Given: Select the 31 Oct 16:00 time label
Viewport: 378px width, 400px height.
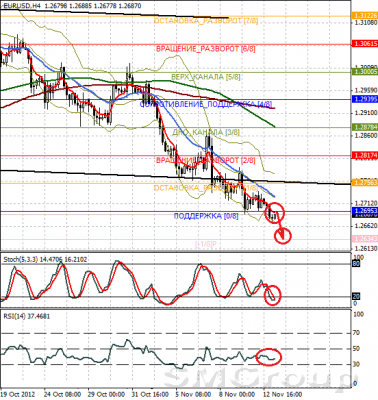Looking at the screenshot, I should (150, 394).
